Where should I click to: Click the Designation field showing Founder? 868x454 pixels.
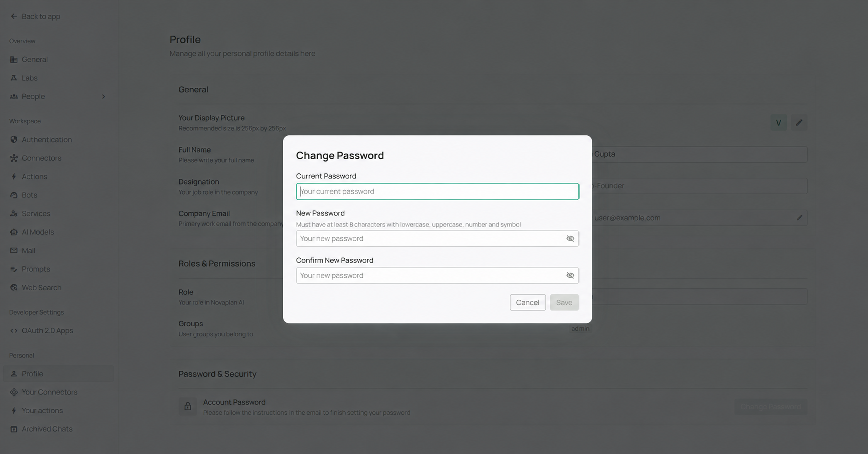tap(699, 186)
